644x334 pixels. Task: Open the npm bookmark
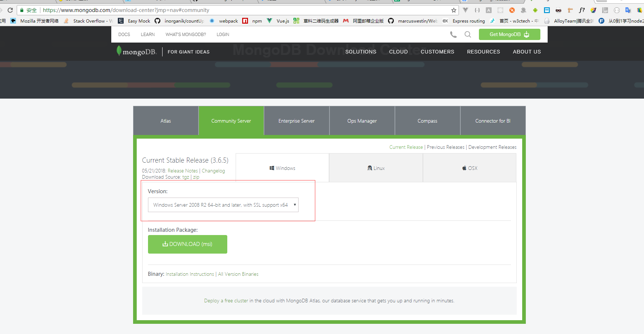(x=252, y=21)
